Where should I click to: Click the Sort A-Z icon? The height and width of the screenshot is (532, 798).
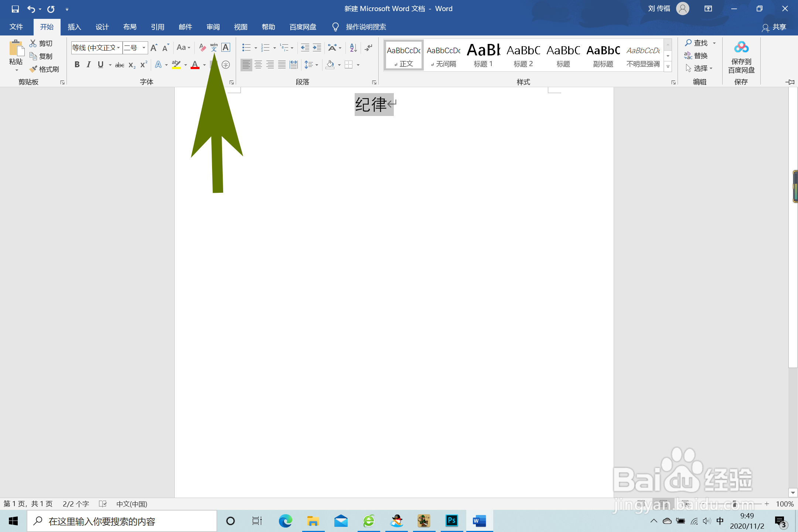[353, 48]
